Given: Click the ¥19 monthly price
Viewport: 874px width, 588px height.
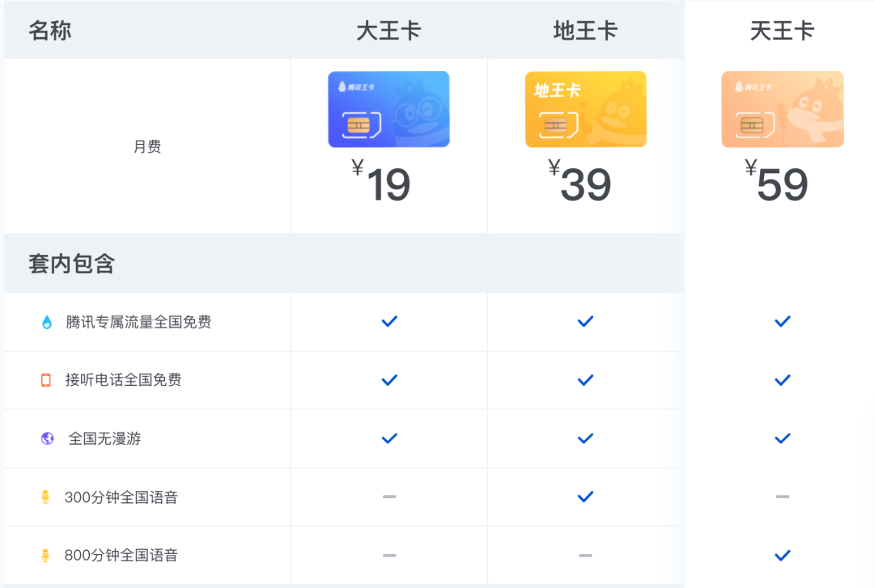Looking at the screenshot, I should coord(382,182).
